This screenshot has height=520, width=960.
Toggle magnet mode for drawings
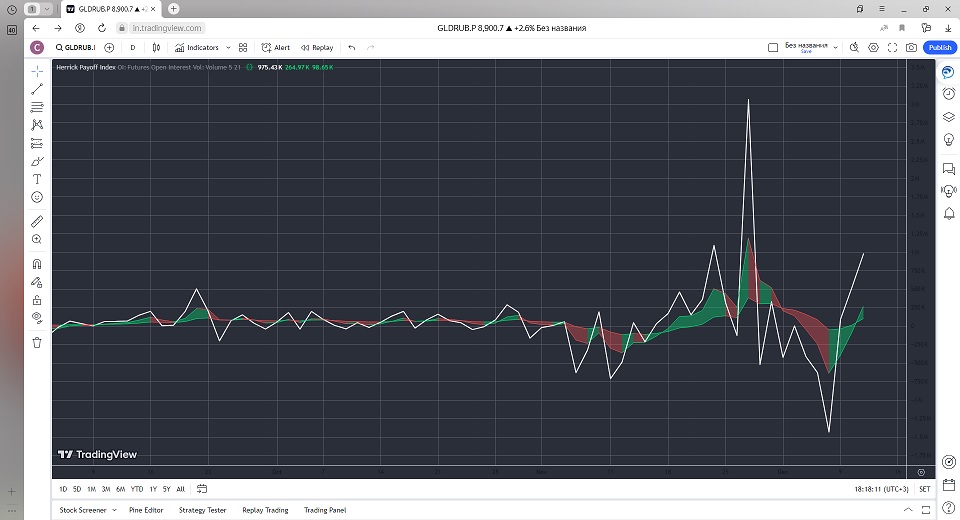tap(37, 264)
